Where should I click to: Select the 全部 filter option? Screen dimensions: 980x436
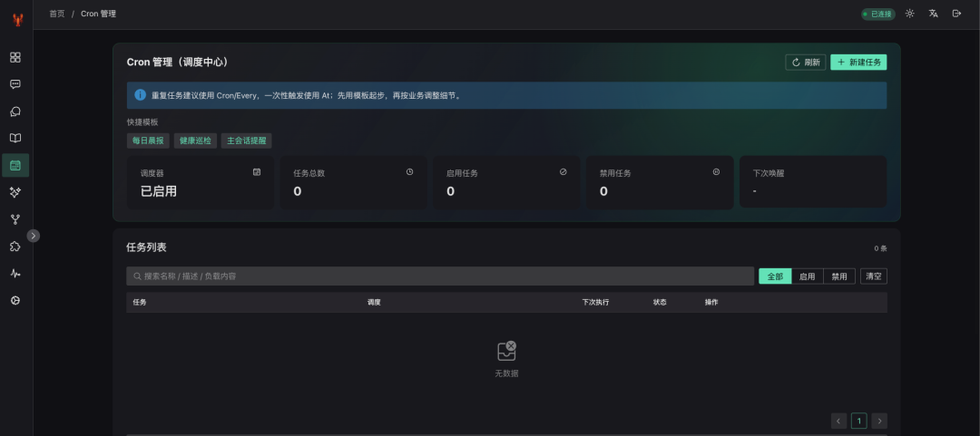(775, 276)
